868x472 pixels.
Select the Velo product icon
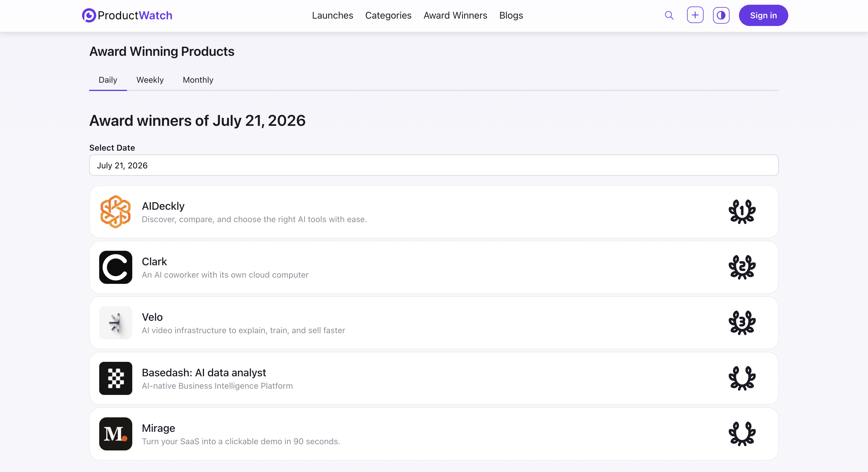click(x=115, y=323)
